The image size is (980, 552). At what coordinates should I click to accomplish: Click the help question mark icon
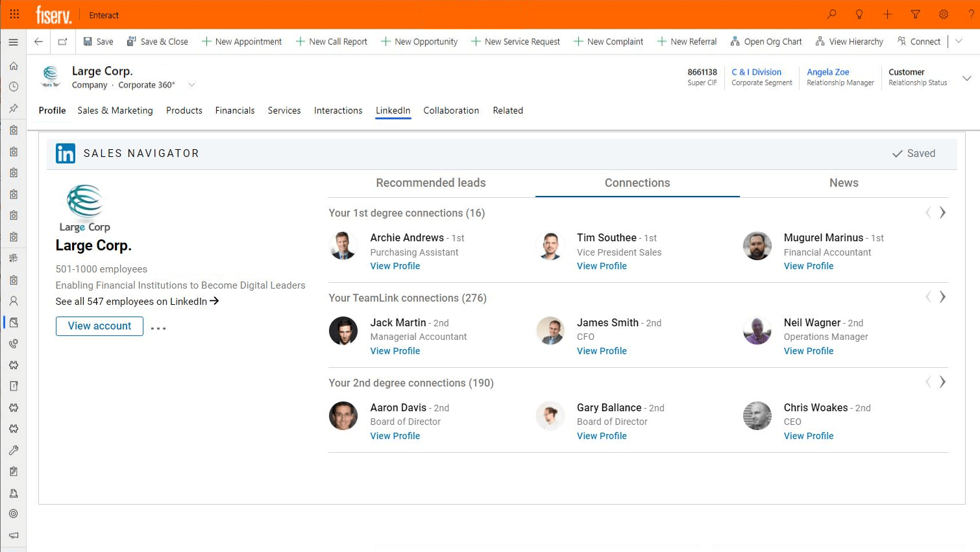pos(970,14)
